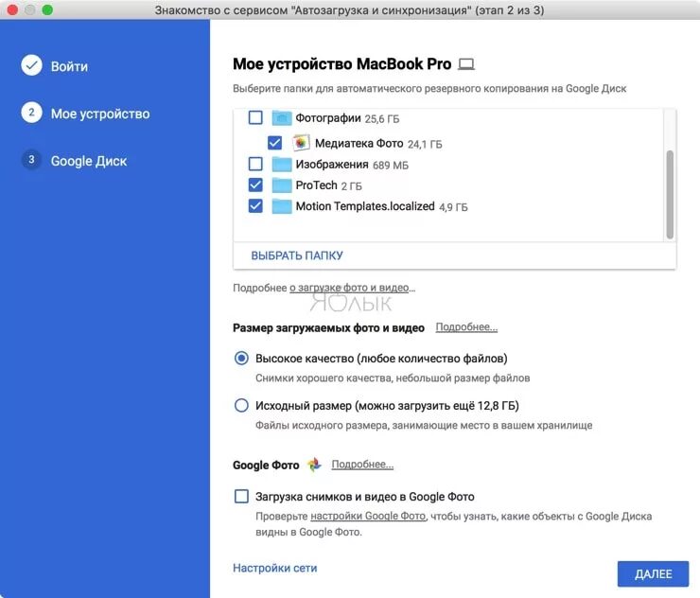
Task: Click the 25,6 ГБ size value
Action: 382,119
